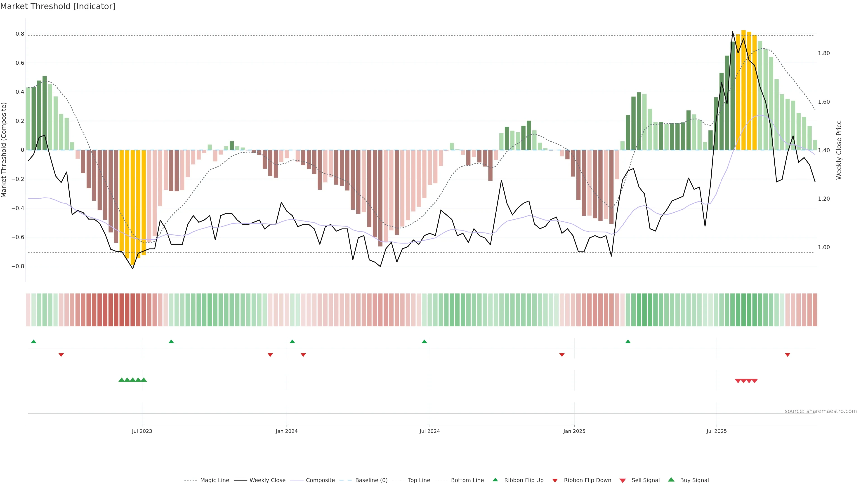
Task: Click Ribbon Flip Up green triangle in legend
Action: pyautogui.click(x=495, y=480)
